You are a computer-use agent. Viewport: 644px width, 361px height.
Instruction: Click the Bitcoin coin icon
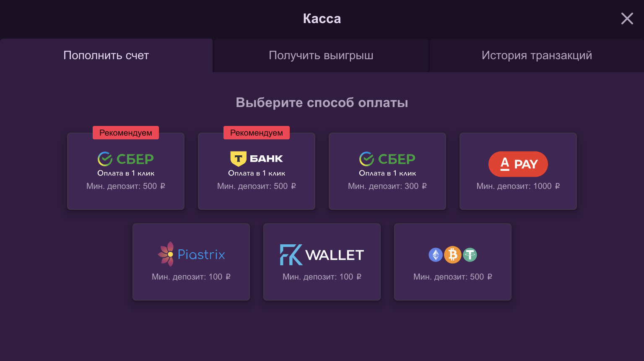453,255
